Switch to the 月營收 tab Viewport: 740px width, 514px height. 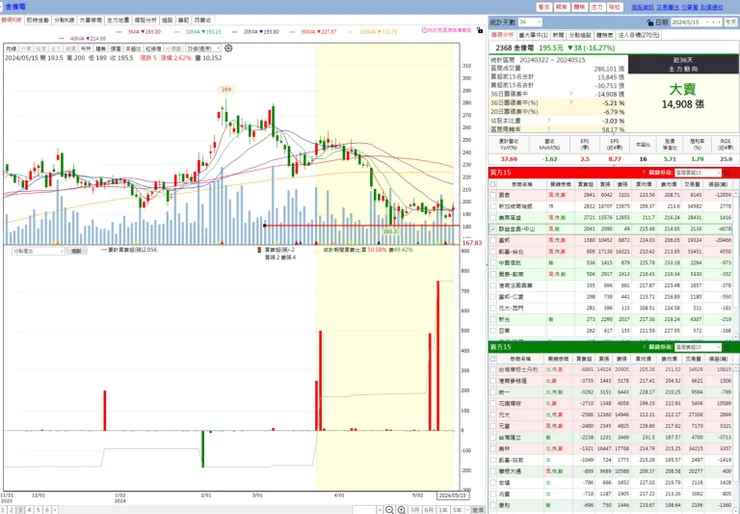(203, 20)
